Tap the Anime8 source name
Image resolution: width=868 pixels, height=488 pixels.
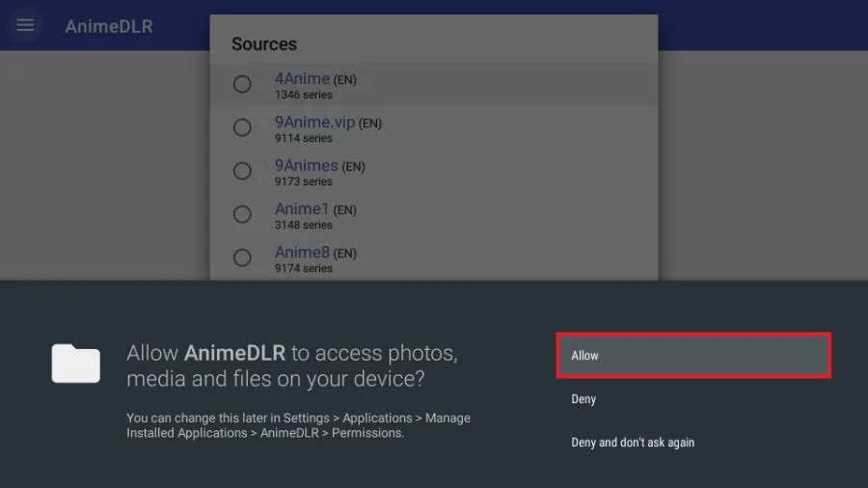point(302,253)
